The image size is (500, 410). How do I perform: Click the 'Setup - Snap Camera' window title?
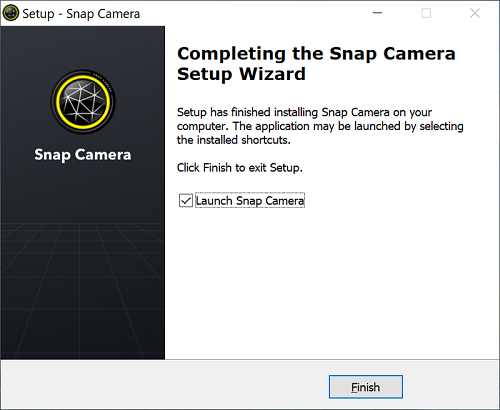(81, 14)
